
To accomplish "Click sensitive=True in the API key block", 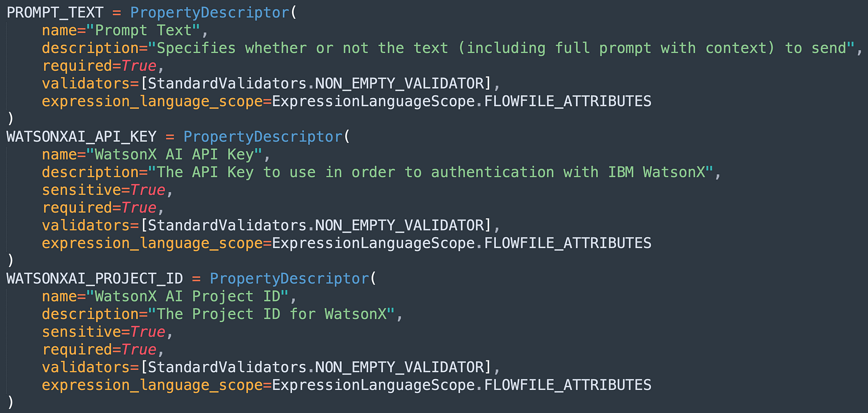I will coord(104,190).
